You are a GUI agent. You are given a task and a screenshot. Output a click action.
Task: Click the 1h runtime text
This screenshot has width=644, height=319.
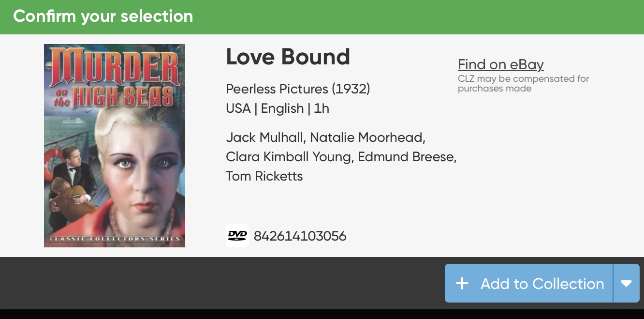point(322,108)
